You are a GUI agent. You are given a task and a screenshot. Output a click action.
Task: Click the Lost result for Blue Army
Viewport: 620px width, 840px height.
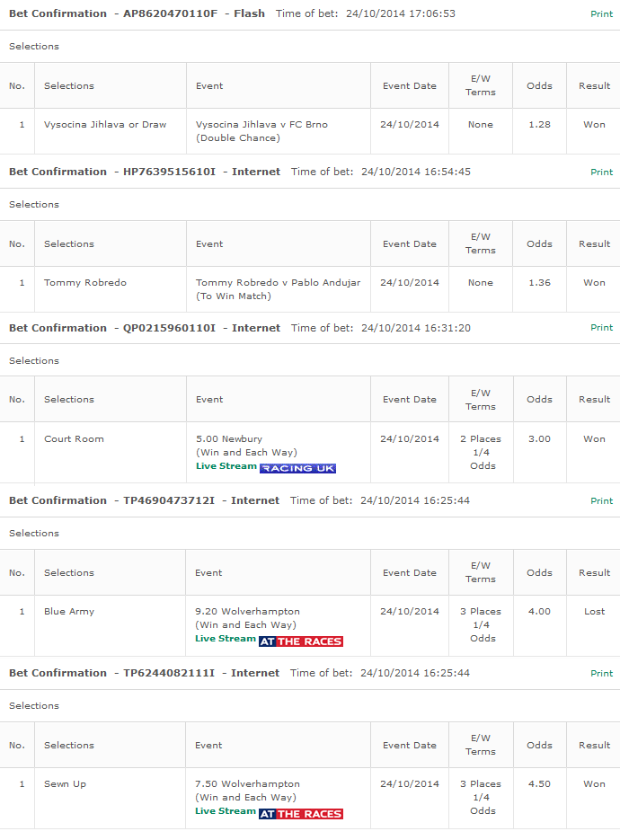click(x=594, y=611)
